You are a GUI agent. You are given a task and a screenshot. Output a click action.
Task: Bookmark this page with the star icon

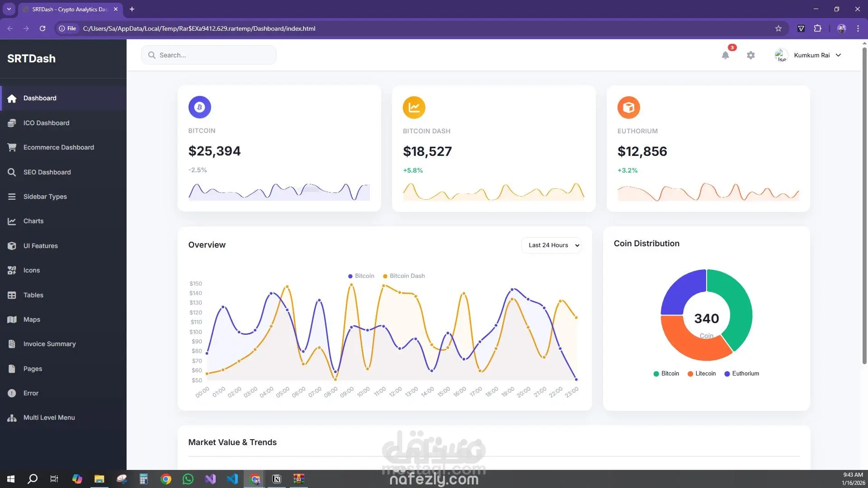pos(778,28)
